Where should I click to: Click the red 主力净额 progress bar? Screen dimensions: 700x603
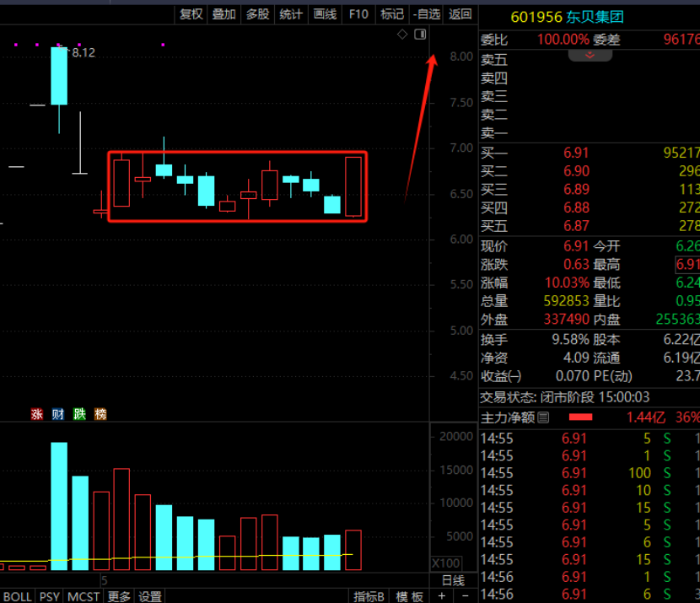[580, 417]
